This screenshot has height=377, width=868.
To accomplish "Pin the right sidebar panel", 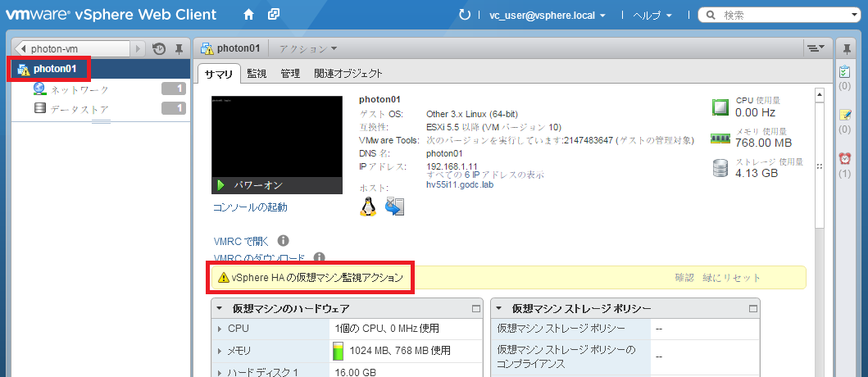I will (846, 48).
